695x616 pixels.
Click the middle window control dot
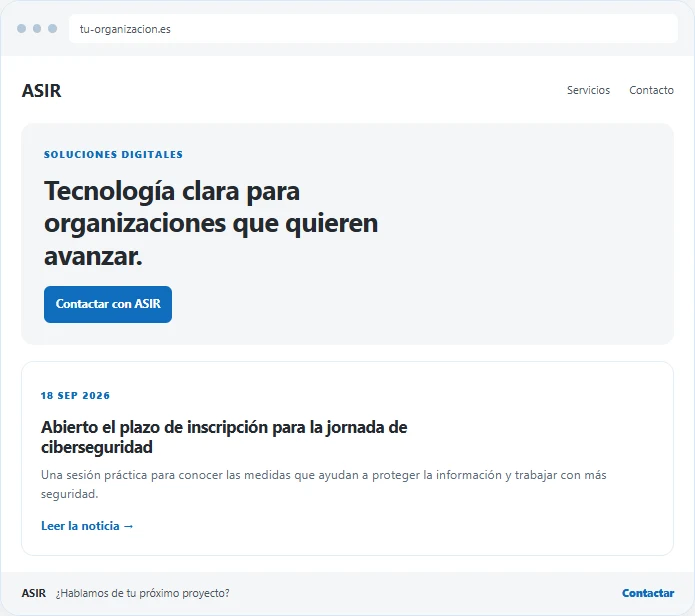(37, 28)
